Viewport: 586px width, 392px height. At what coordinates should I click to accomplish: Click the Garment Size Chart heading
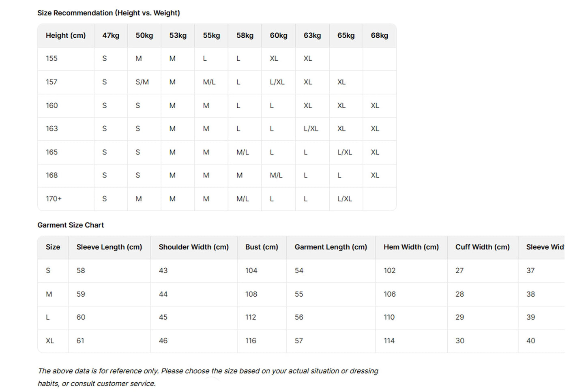click(x=71, y=225)
